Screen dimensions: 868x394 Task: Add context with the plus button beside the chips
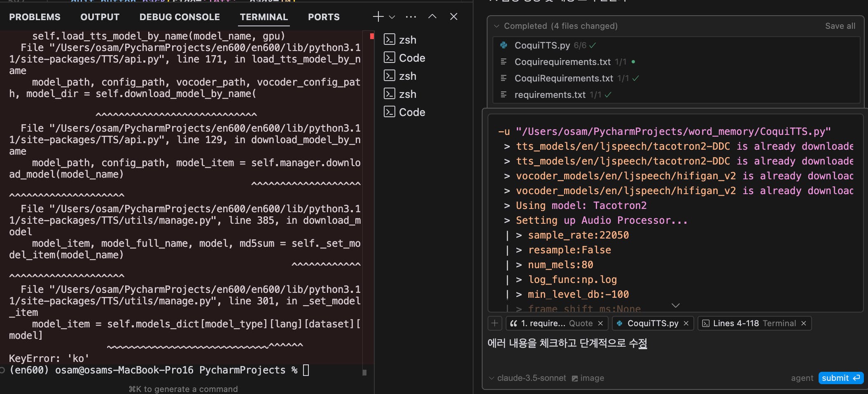pos(495,323)
